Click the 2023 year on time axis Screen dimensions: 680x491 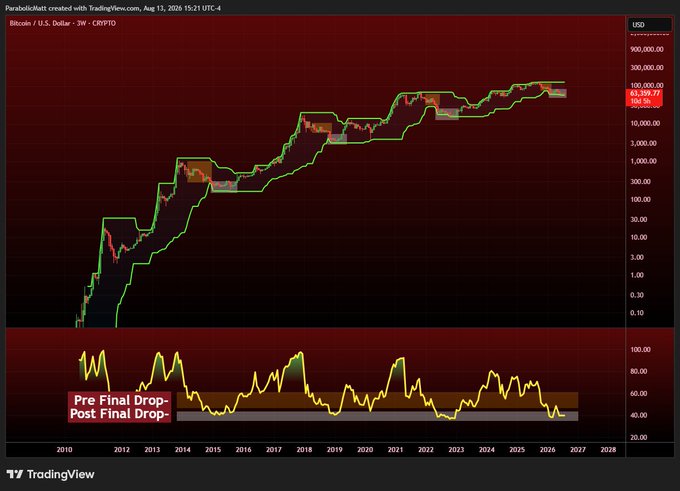tap(456, 449)
